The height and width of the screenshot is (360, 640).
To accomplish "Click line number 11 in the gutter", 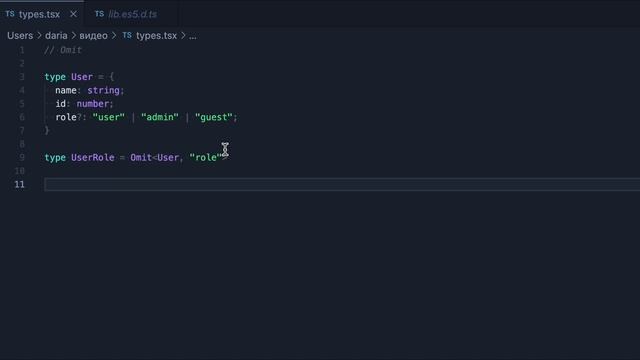I will tap(20, 184).
